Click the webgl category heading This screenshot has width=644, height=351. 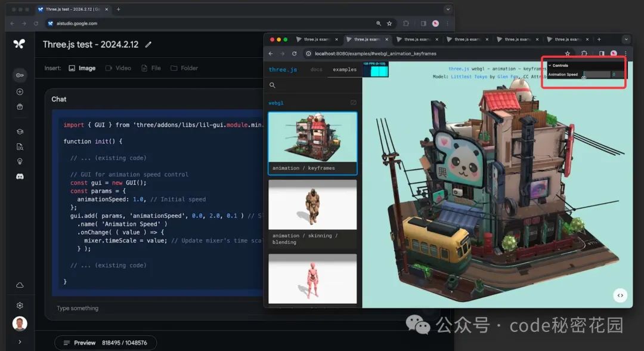tap(276, 103)
